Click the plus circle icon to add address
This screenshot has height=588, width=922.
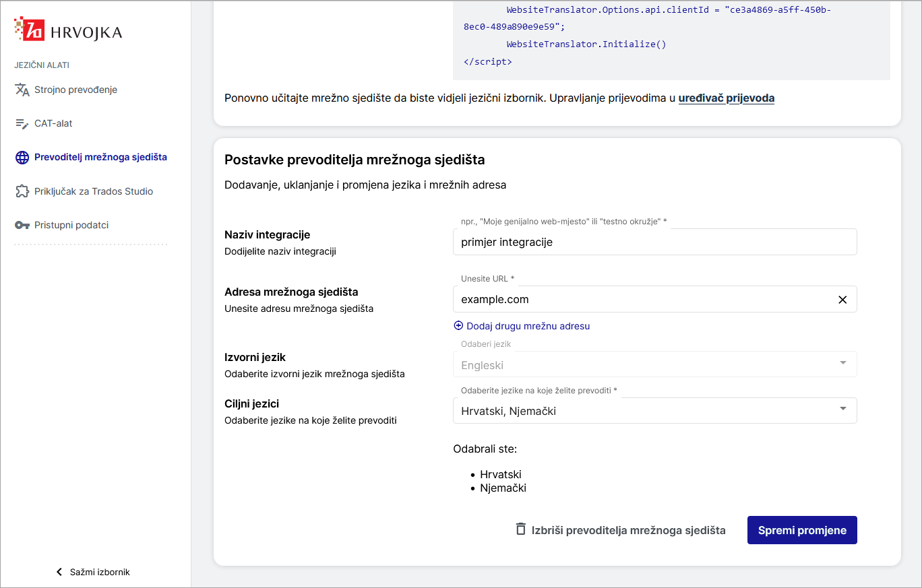(x=458, y=325)
